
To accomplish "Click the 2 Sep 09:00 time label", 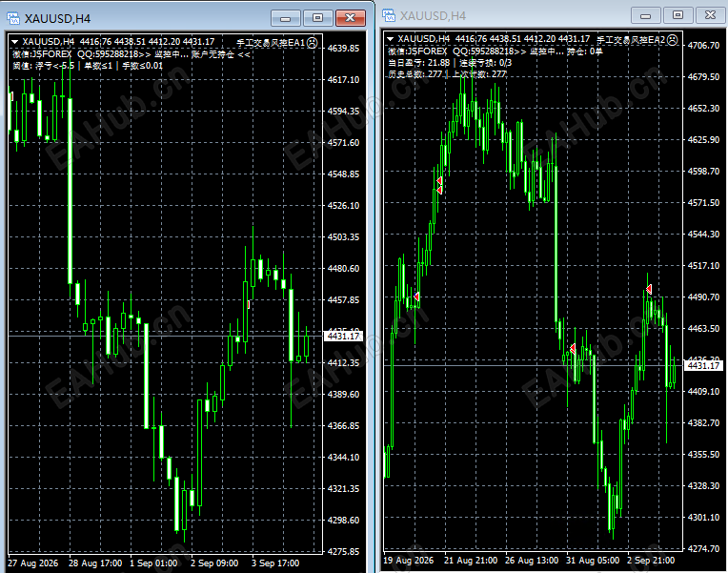I will click(x=214, y=563).
